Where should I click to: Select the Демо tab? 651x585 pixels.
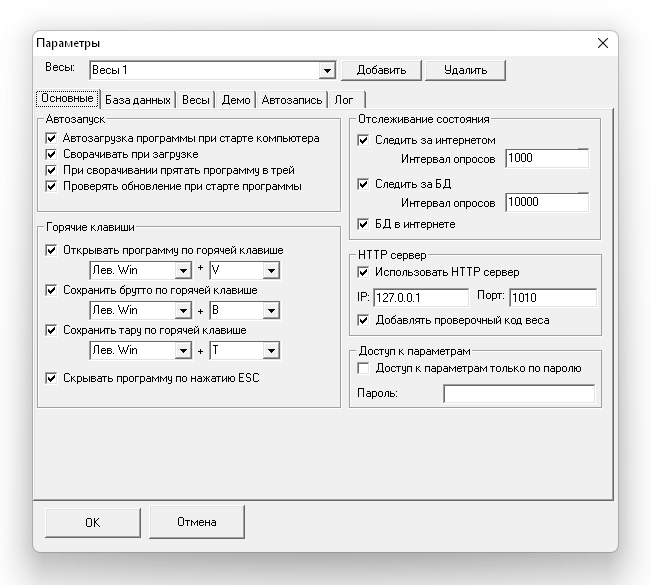point(236,100)
